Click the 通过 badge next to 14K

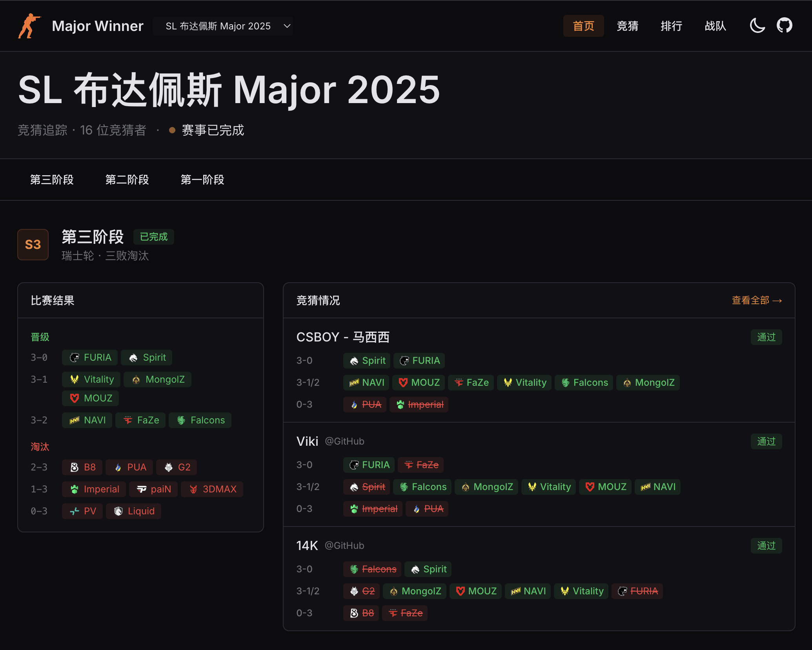(766, 545)
